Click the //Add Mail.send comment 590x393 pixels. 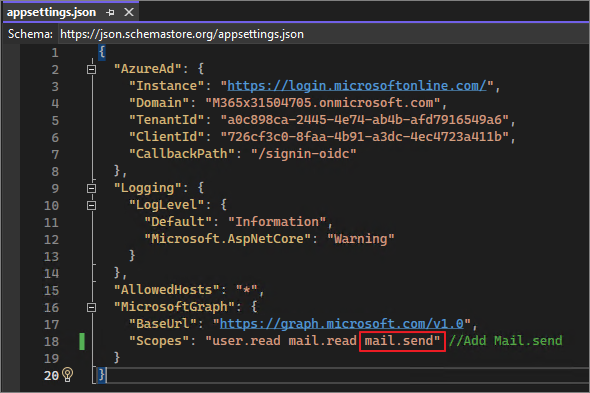click(x=505, y=341)
